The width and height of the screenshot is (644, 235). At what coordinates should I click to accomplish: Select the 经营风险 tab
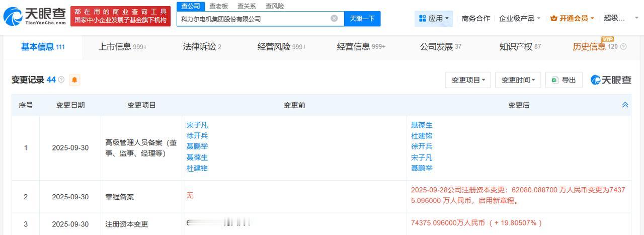pos(282,47)
